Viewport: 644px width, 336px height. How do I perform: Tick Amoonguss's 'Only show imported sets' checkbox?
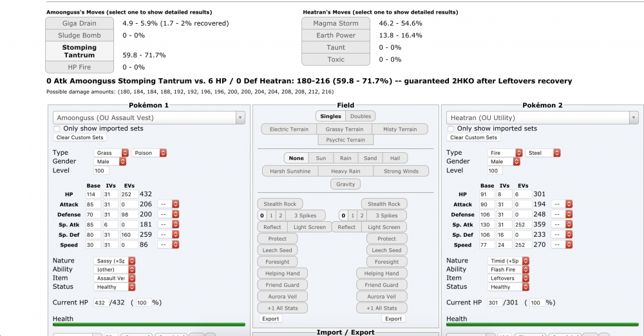click(x=57, y=128)
